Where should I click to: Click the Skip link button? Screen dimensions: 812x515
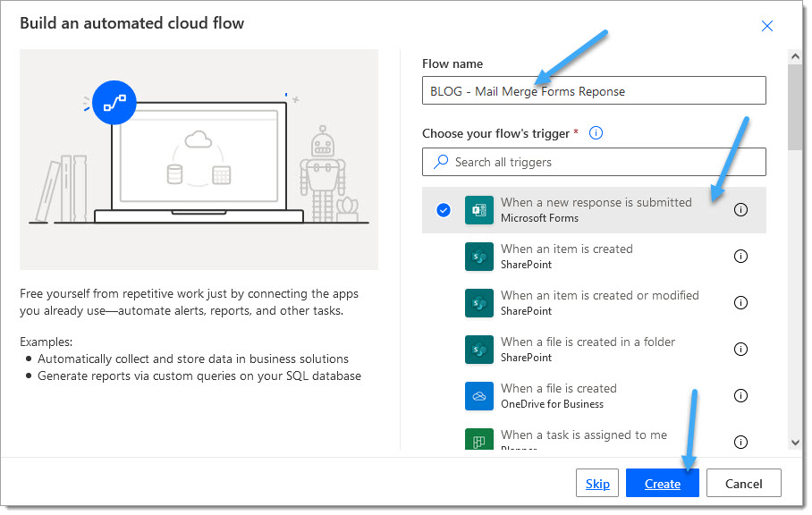tap(597, 484)
